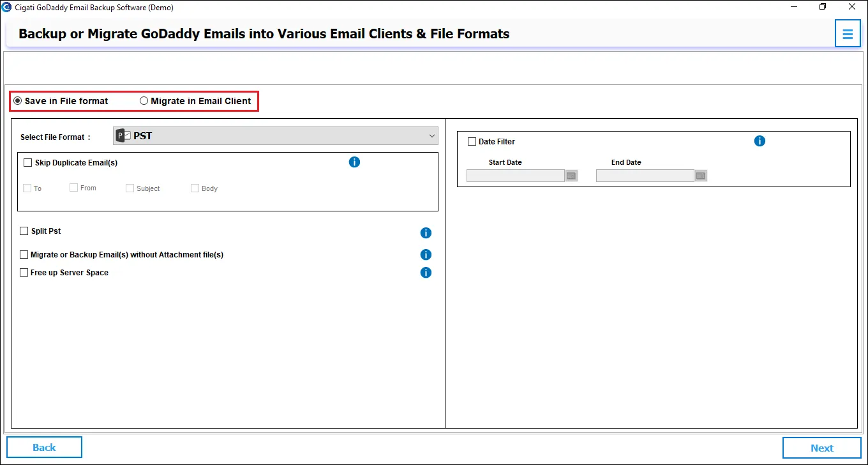Select Save in File format radio button
Viewport: 868px width, 465px height.
18,101
